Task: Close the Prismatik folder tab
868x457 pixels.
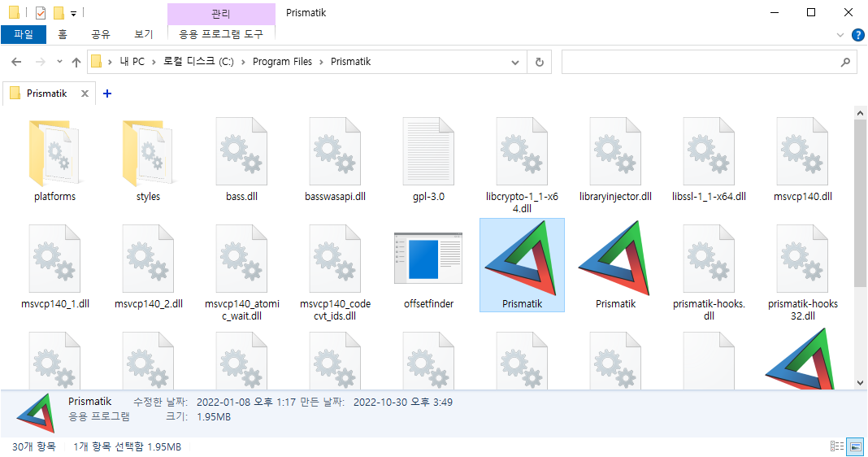Action: pyautogui.click(x=85, y=94)
